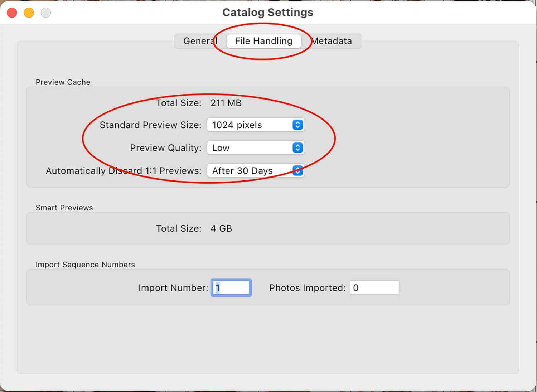Click the blue arrows beside Low

(297, 148)
